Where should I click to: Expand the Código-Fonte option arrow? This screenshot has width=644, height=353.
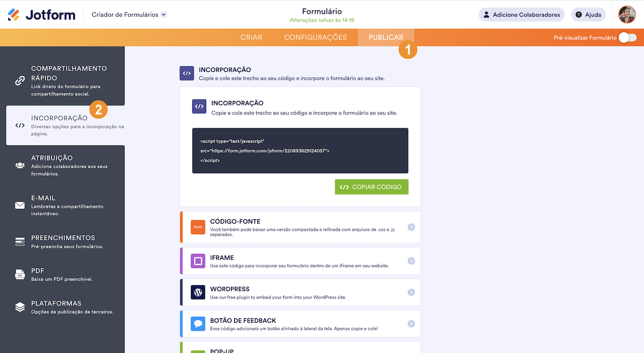pos(411,227)
